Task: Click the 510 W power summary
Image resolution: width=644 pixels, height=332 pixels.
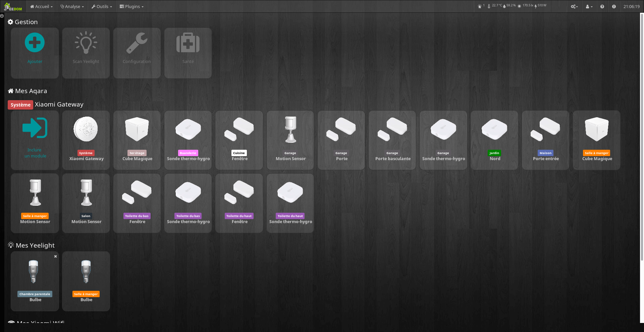Action: [540, 6]
